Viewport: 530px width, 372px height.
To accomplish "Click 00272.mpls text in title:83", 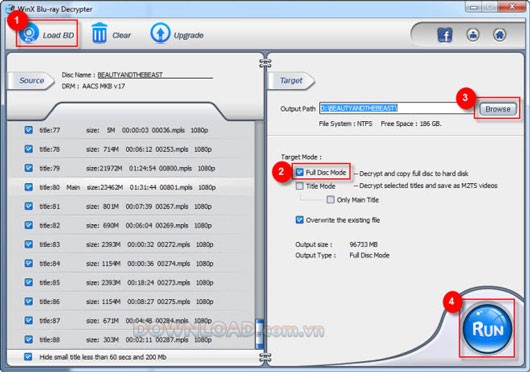I will click(174, 244).
